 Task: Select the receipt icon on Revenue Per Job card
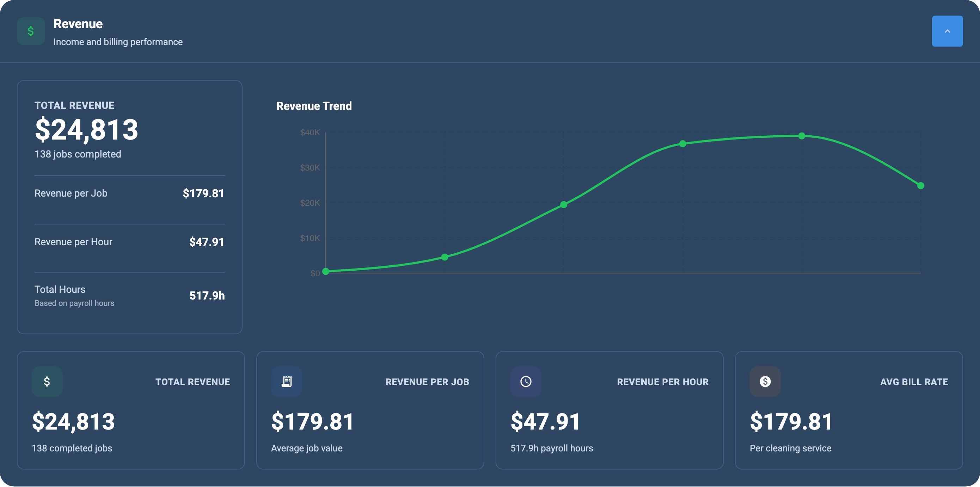[x=286, y=382]
